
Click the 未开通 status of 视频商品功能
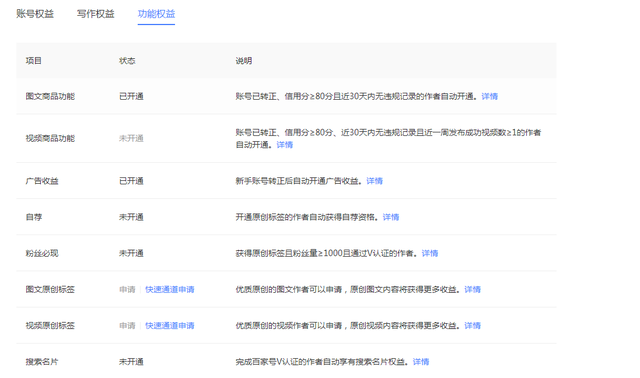coord(131,138)
